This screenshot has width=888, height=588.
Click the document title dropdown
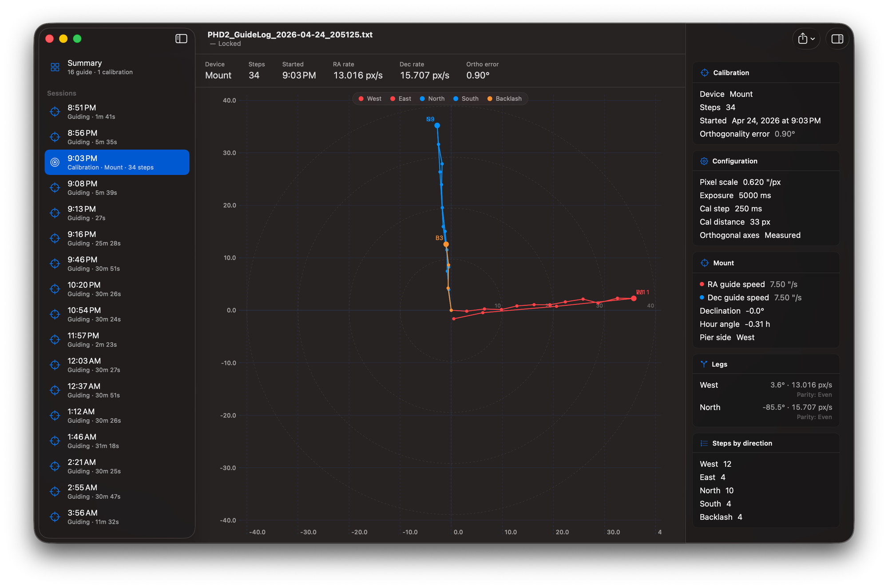click(x=290, y=35)
